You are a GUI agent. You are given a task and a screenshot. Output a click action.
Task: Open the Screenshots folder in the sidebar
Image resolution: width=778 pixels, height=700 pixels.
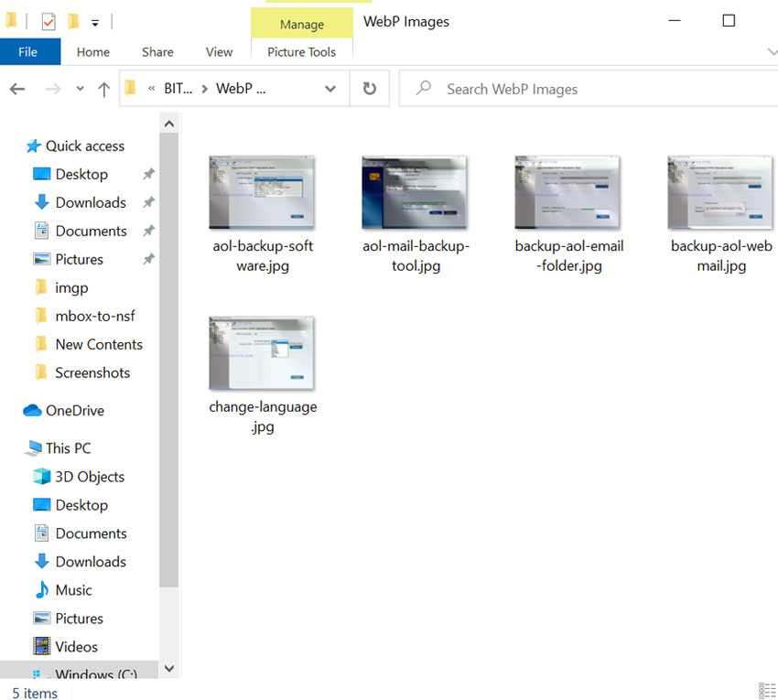tap(92, 372)
